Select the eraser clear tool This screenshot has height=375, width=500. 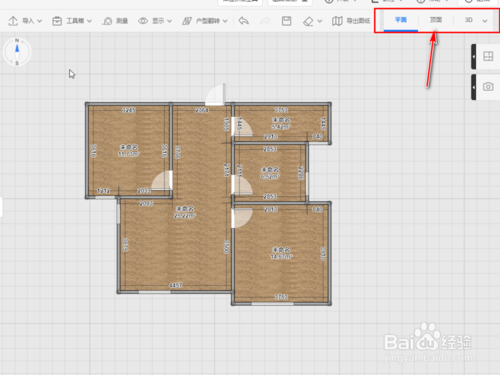[308, 21]
